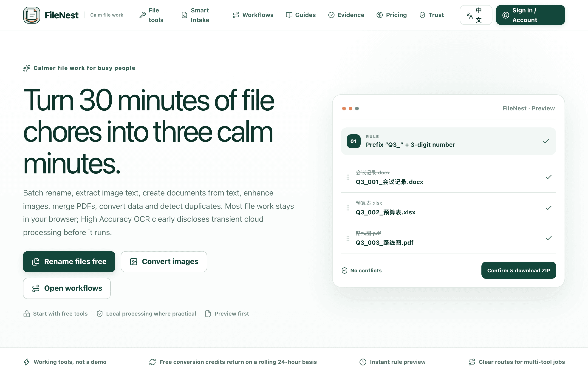The width and height of the screenshot is (588, 368).
Task: Open the Evidence nav item
Action: (x=346, y=15)
